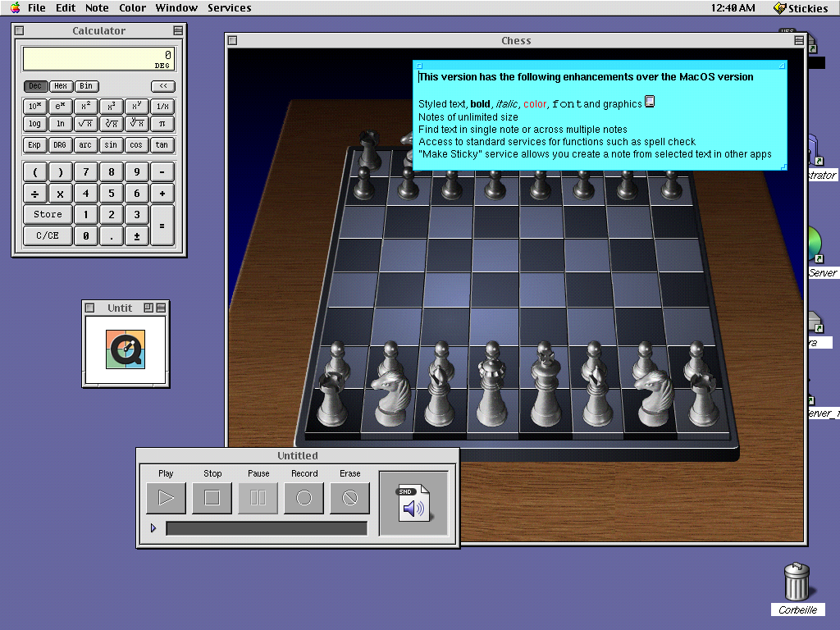Viewport: 840px width, 630px height.
Task: Expand the disclosure triangle in sound recorder
Action: [x=153, y=528]
